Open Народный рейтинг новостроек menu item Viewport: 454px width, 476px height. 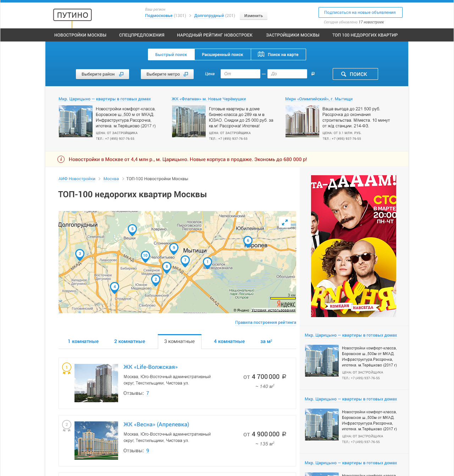(x=215, y=35)
